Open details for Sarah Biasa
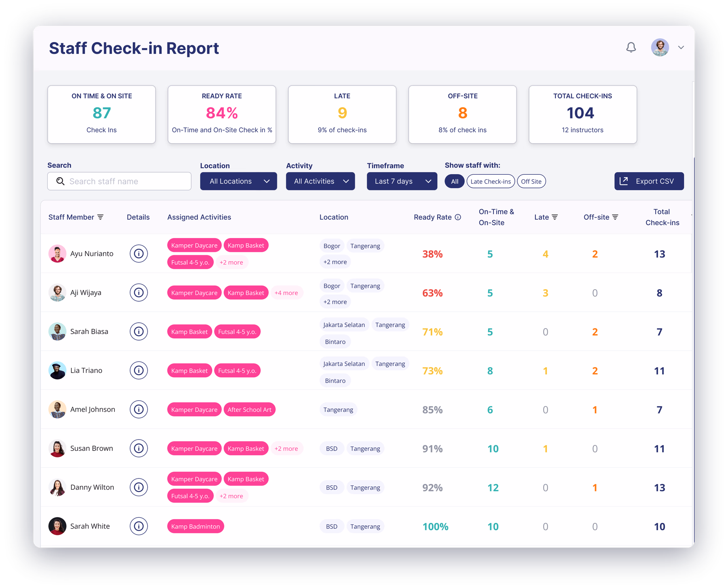728x588 pixels. (139, 331)
